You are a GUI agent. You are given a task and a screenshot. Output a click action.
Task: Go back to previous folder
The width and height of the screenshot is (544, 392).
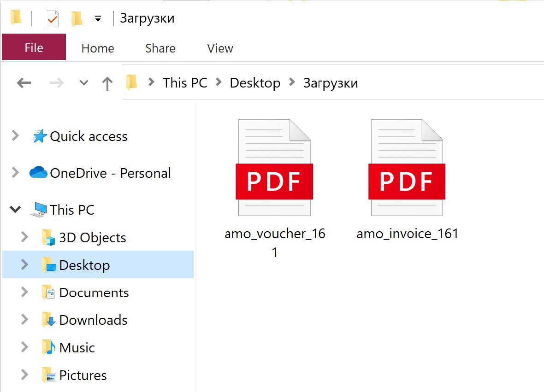[24, 83]
